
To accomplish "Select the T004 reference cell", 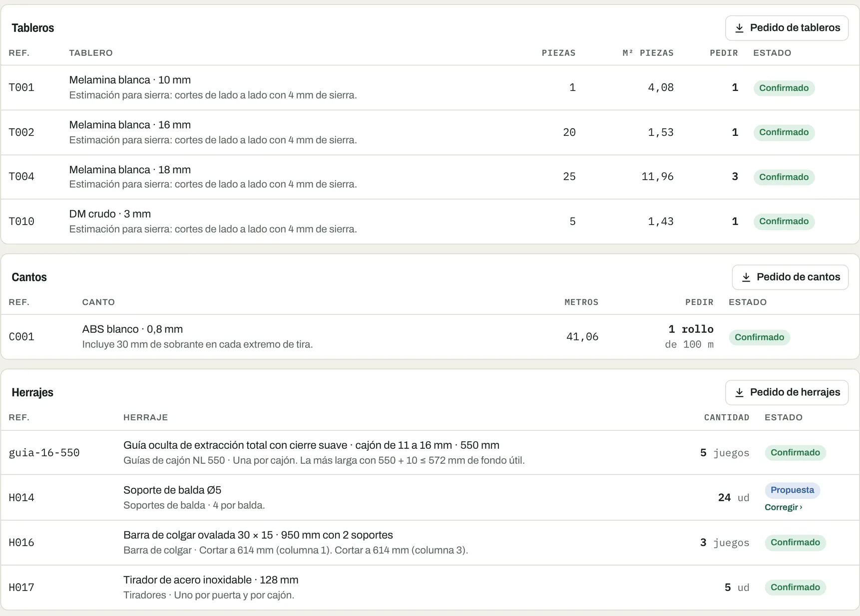I will click(21, 177).
